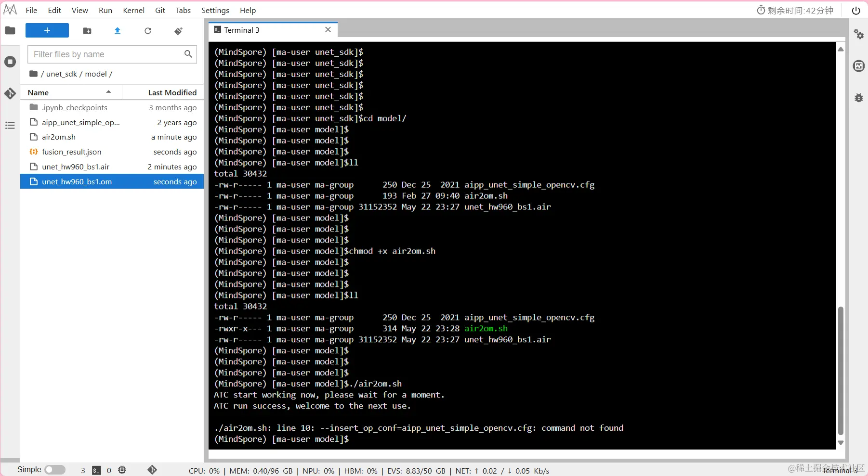
Task: Open the Settings menu
Action: click(x=215, y=10)
